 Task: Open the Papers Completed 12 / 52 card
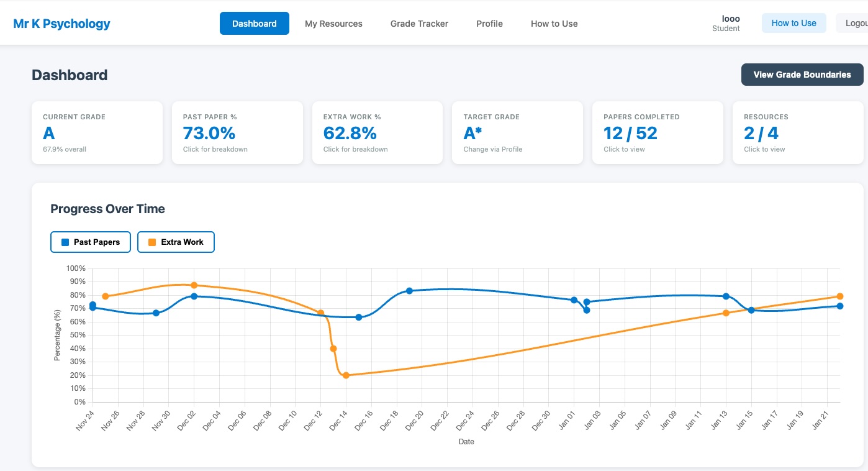click(658, 133)
